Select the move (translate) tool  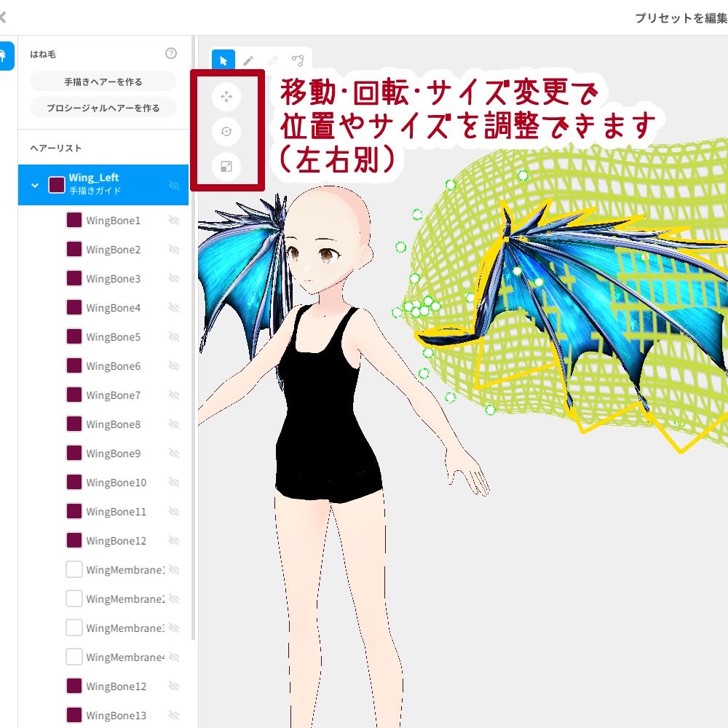[226, 96]
